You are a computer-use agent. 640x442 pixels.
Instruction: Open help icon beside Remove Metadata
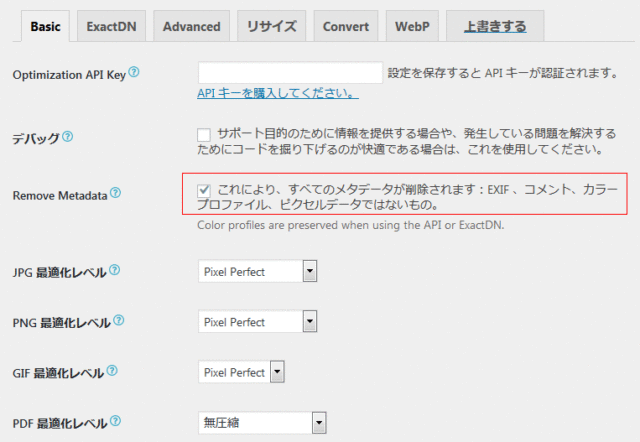point(115,193)
